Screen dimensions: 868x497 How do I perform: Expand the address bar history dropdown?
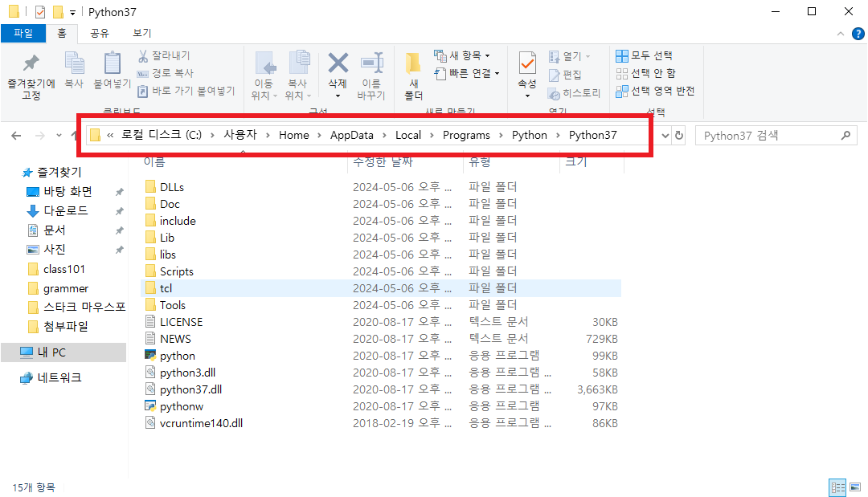coord(665,136)
